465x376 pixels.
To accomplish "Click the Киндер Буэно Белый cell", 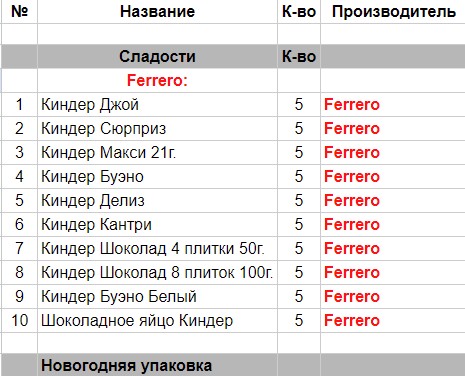I will (157, 296).
